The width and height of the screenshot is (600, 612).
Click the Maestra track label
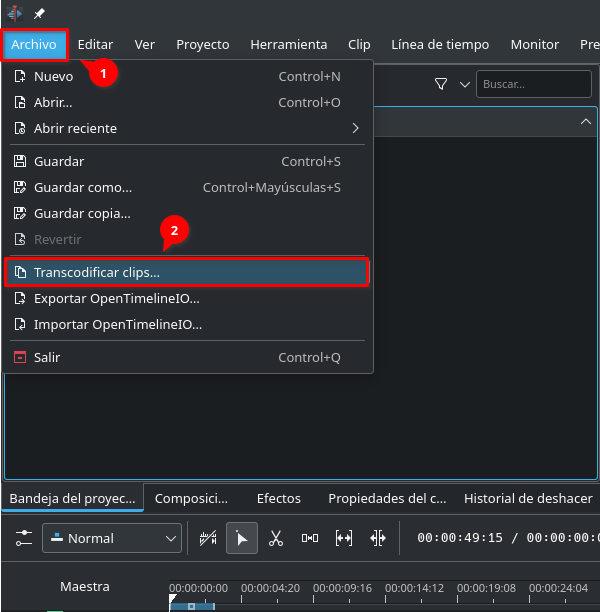(x=85, y=586)
